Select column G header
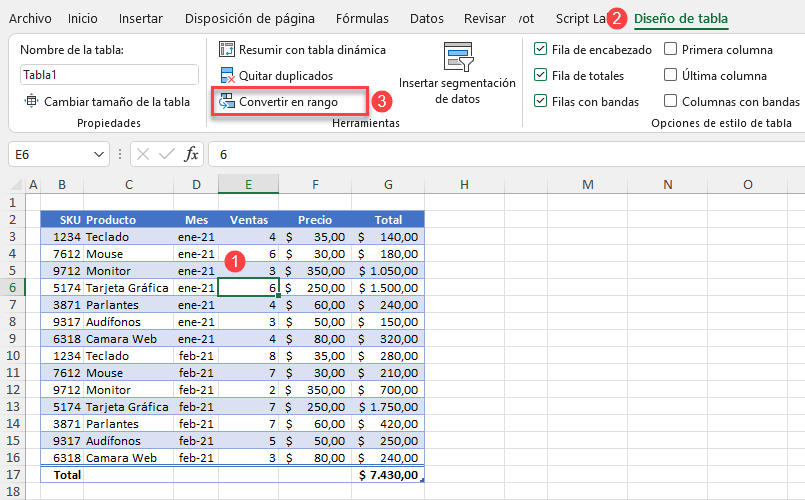The width and height of the screenshot is (805, 500). click(388, 185)
